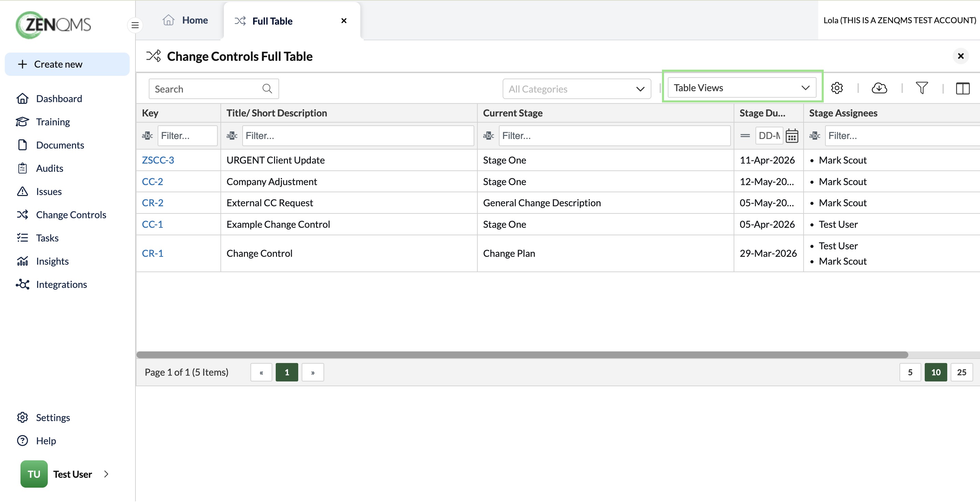
Task: Click the TU user avatar
Action: pyautogui.click(x=34, y=474)
